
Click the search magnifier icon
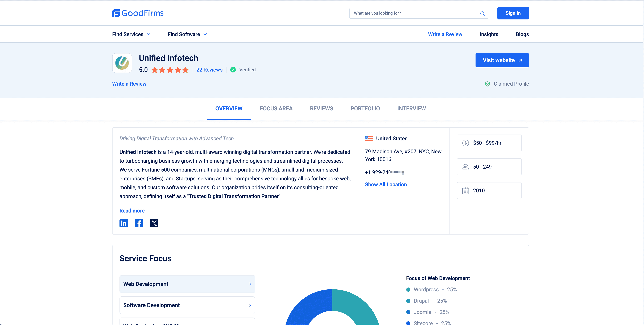point(482,14)
